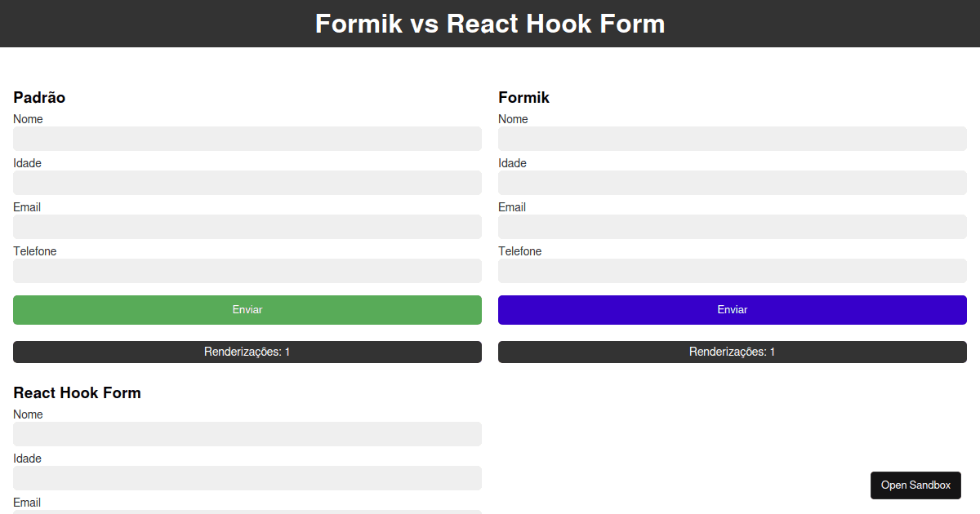Image resolution: width=980 pixels, height=514 pixels.
Task: Select the Email field under React Hook Form
Action: pos(247,512)
